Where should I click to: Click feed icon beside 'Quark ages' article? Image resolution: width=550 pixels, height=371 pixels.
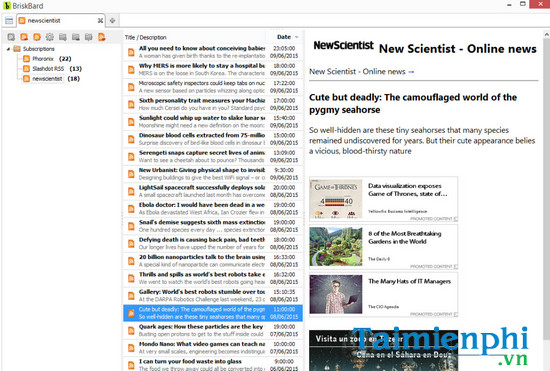pyautogui.click(x=131, y=330)
